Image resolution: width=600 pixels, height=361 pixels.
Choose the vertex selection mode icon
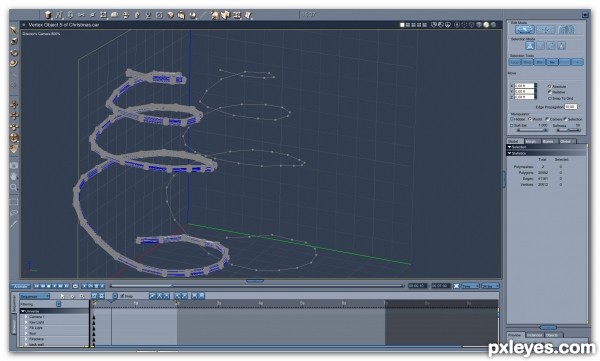[x=530, y=46]
